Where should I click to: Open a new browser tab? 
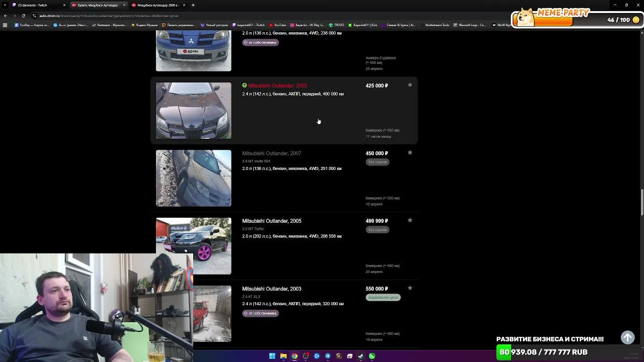coord(193,5)
